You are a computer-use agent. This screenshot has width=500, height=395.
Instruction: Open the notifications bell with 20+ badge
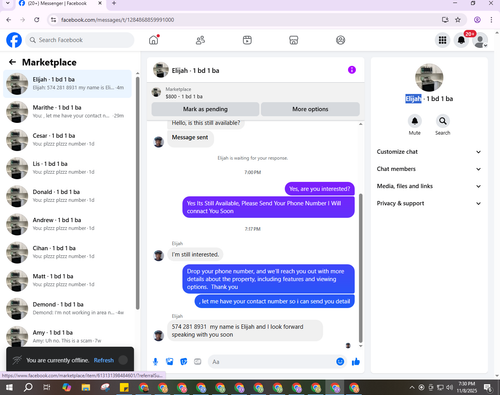(461, 40)
